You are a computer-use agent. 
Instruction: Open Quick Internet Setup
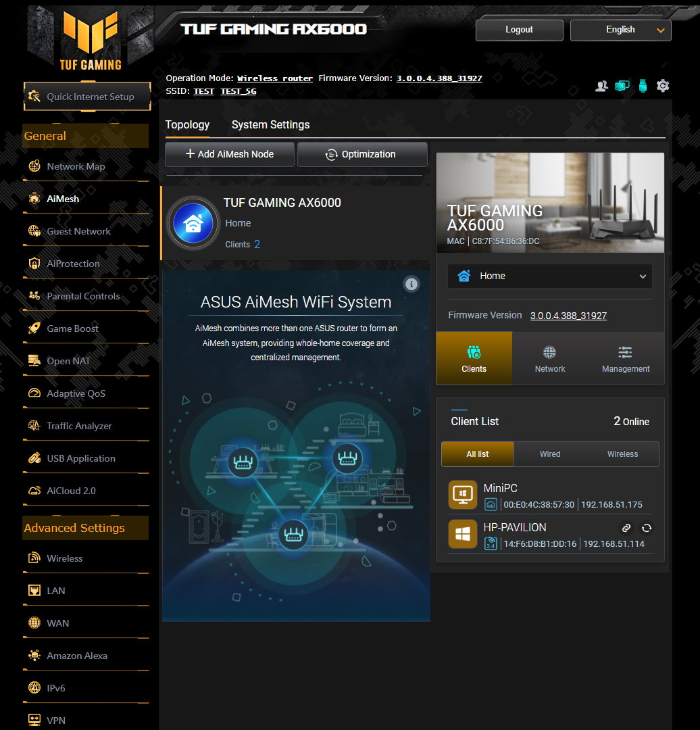(x=87, y=97)
